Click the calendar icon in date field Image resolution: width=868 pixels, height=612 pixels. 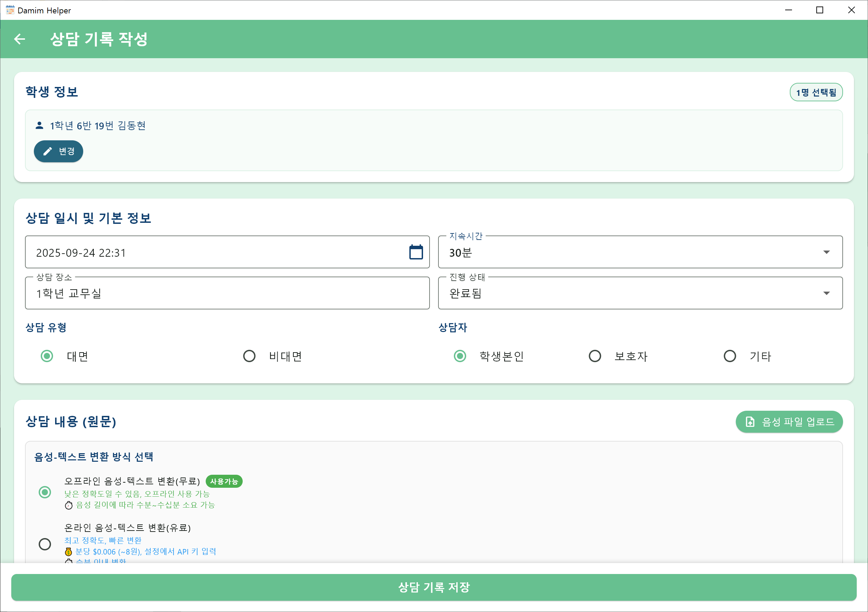click(x=416, y=252)
